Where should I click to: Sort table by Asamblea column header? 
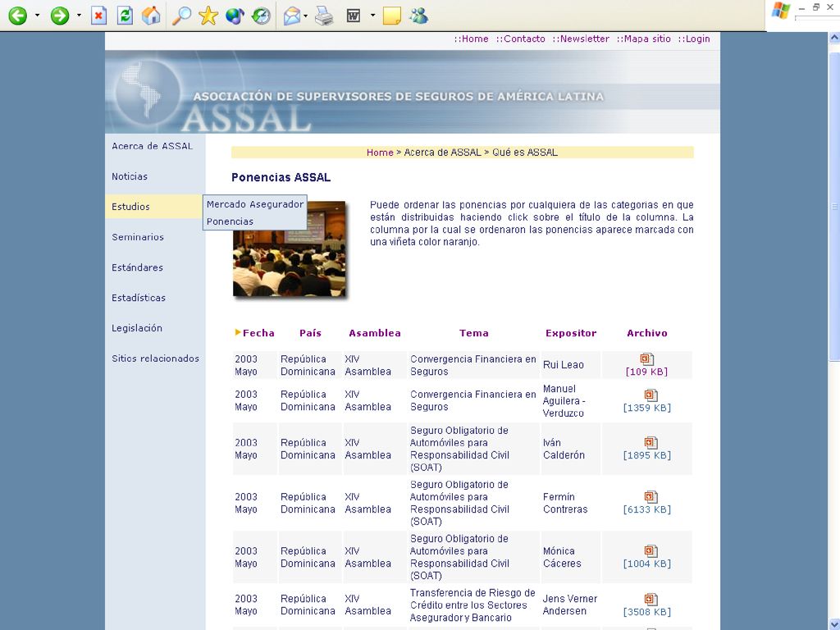point(374,333)
